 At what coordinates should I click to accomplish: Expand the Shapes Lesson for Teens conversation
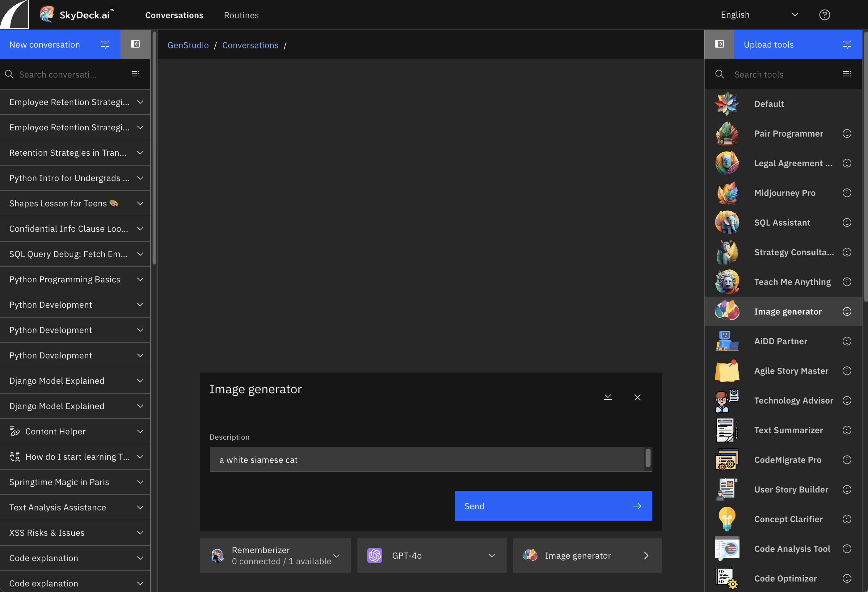(x=140, y=203)
